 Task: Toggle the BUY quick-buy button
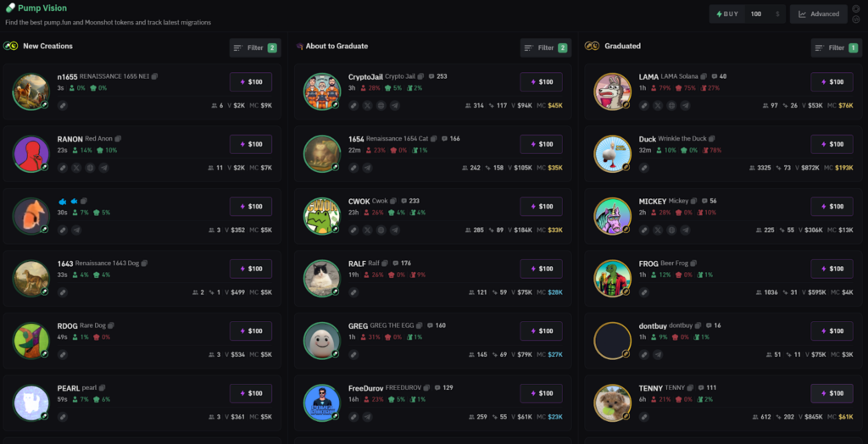(x=726, y=14)
